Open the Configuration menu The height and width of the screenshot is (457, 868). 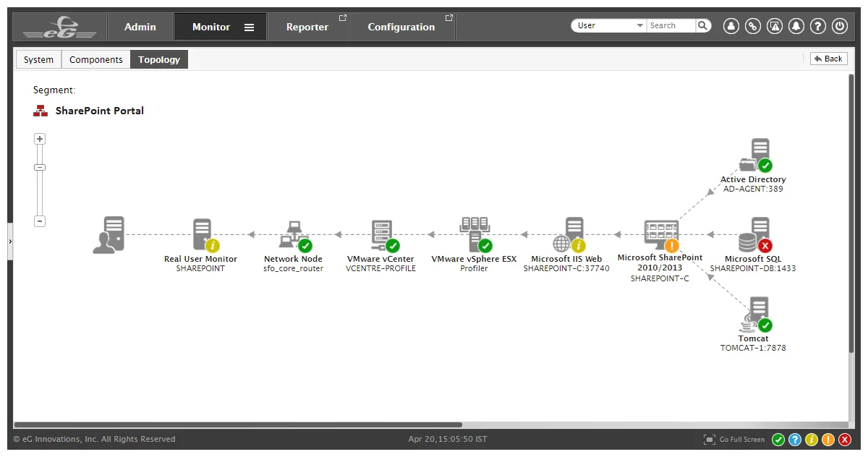point(401,27)
